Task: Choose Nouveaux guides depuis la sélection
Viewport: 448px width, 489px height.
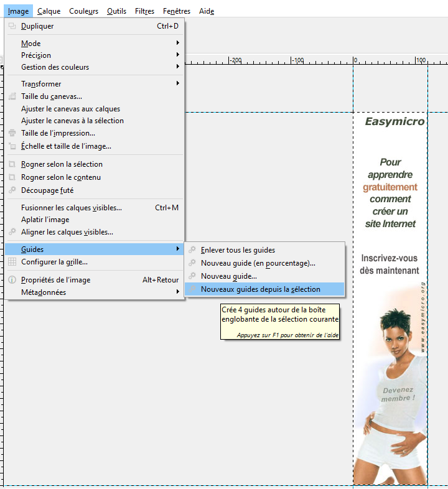Action: [x=265, y=289]
